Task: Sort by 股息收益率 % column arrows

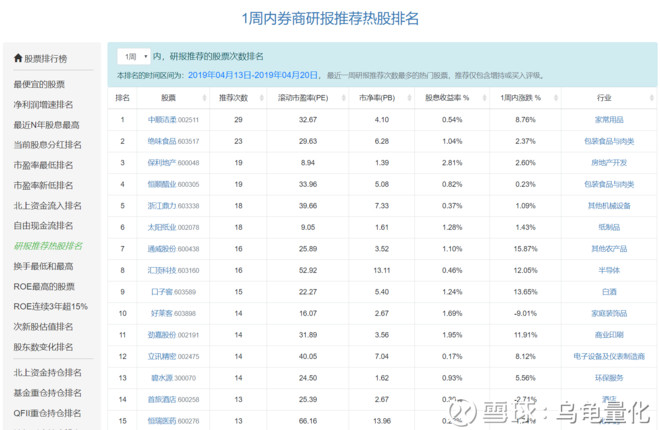Action: (x=484, y=98)
